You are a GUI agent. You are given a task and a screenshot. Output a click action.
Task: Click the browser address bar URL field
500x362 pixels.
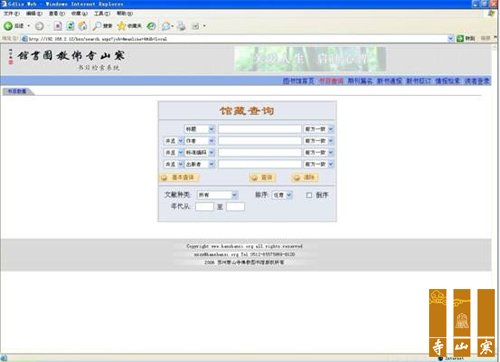pyautogui.click(x=237, y=39)
